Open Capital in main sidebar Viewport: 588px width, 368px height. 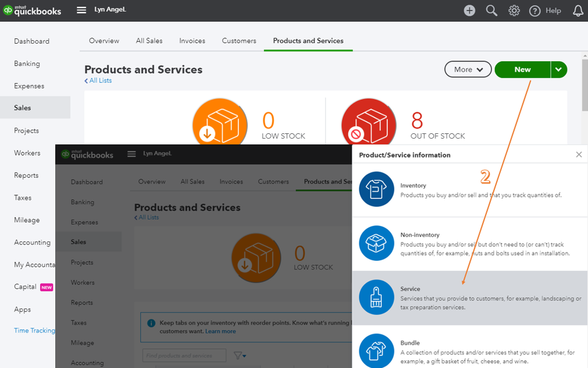(x=25, y=287)
